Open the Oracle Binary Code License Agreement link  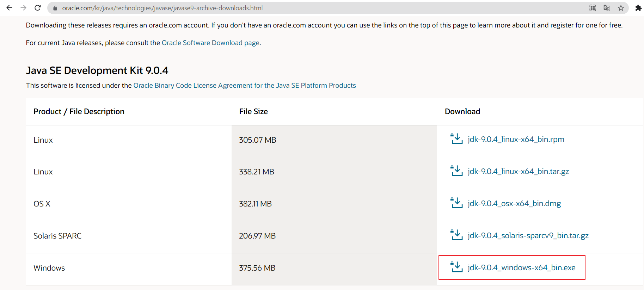(245, 85)
